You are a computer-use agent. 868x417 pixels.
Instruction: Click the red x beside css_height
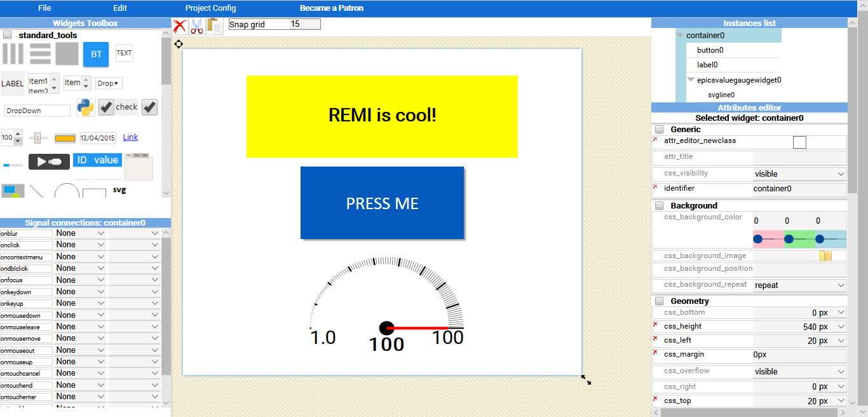(655, 324)
